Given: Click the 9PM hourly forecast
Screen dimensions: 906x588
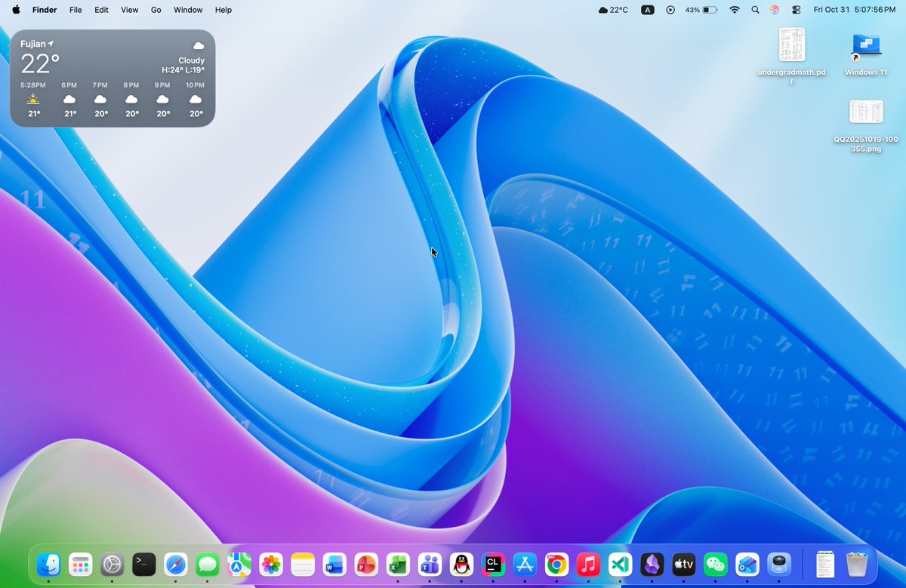Looking at the screenshot, I should 162,100.
